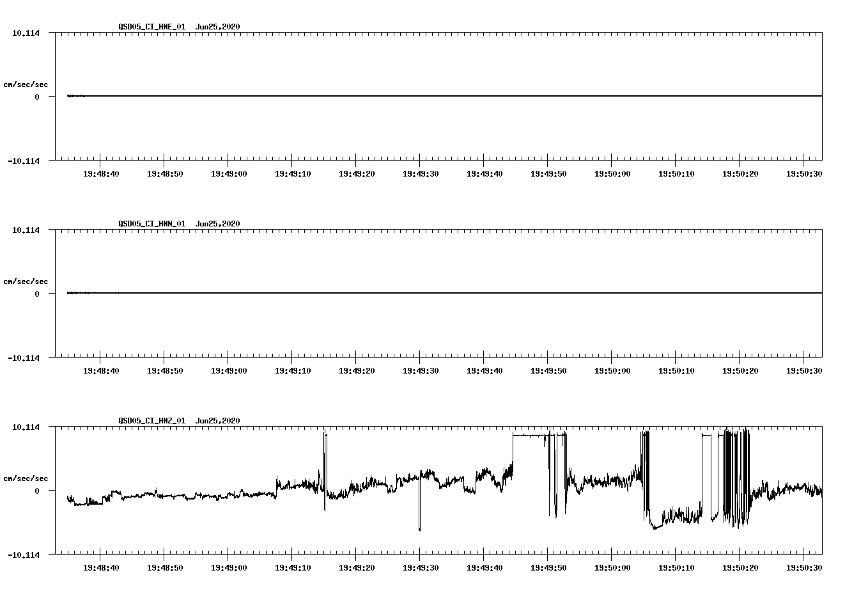The width and height of the screenshot is (868, 591).
Task: Pick 19:48:40 time label under HNZ plot
Action: 101,567
